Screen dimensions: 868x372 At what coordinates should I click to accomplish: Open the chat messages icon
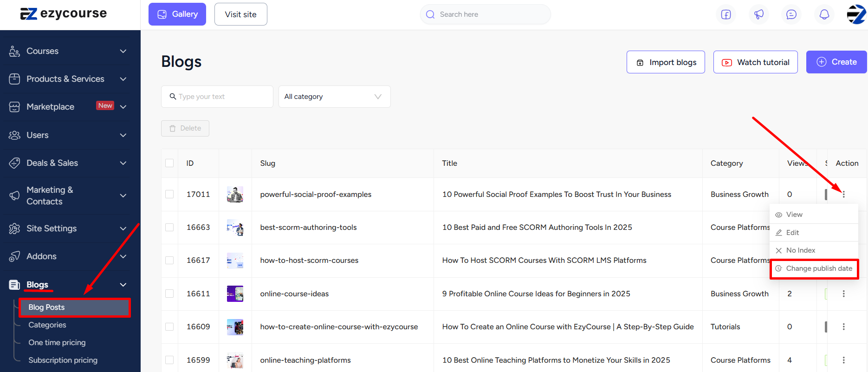[791, 14]
